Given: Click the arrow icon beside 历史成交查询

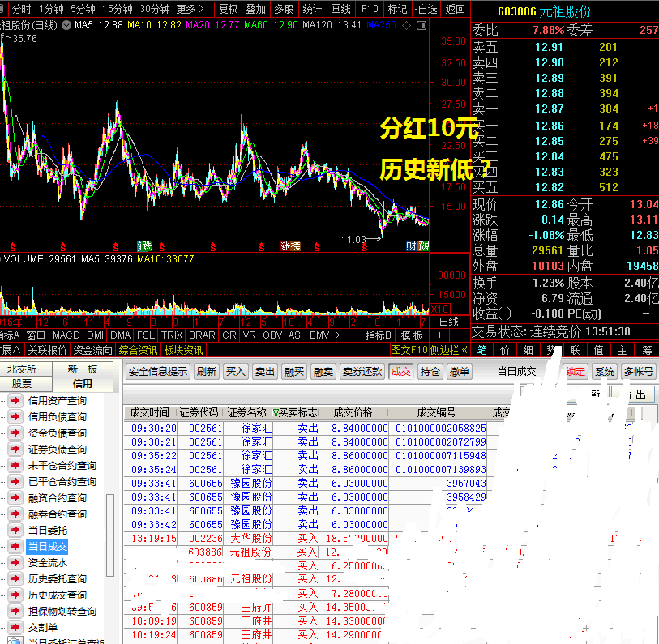Looking at the screenshot, I should 15,595.
